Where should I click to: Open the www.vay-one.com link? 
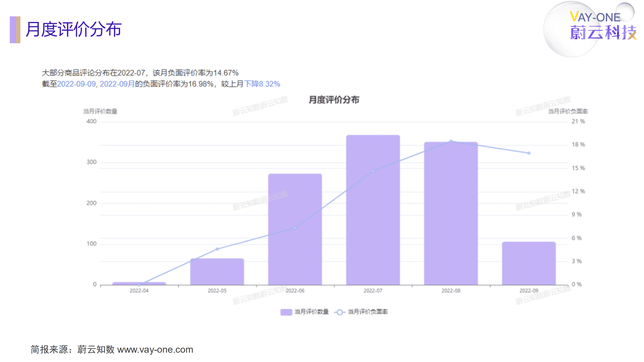(x=156, y=349)
